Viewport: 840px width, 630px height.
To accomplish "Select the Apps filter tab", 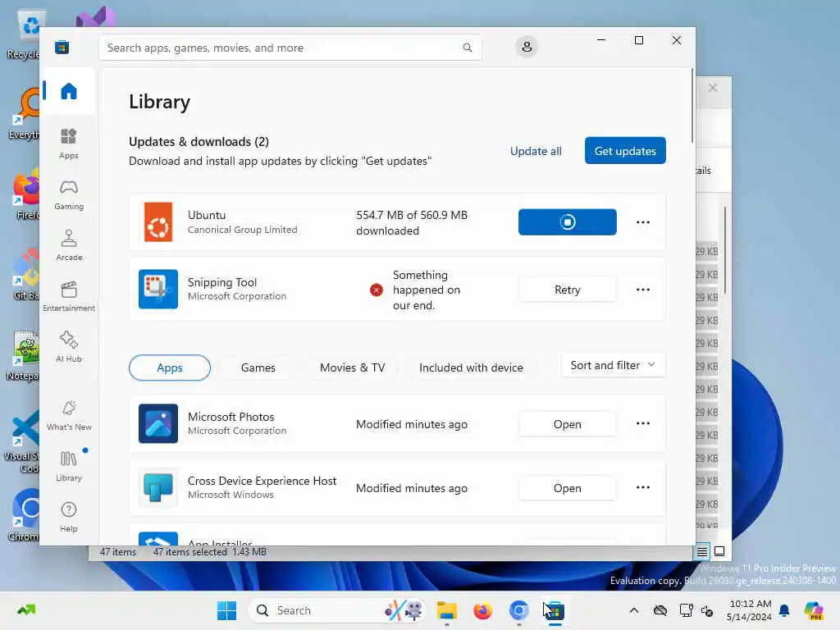I will [x=169, y=367].
